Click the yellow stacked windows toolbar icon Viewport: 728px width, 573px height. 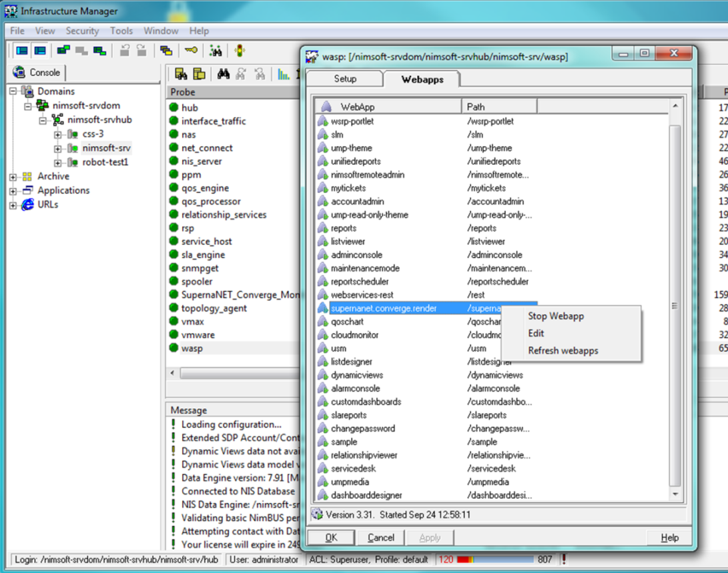coord(165,50)
